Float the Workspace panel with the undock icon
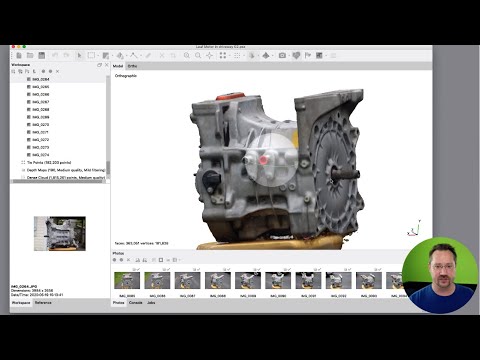 (99, 65)
